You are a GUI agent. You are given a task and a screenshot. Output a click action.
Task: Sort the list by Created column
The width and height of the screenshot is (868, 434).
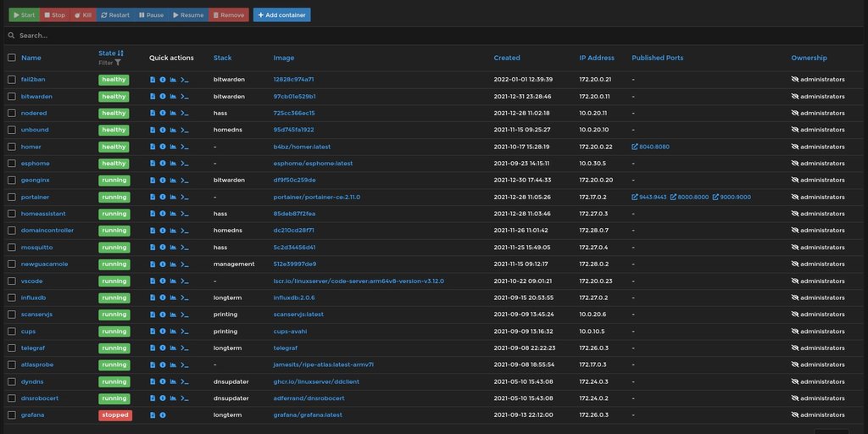(x=507, y=58)
